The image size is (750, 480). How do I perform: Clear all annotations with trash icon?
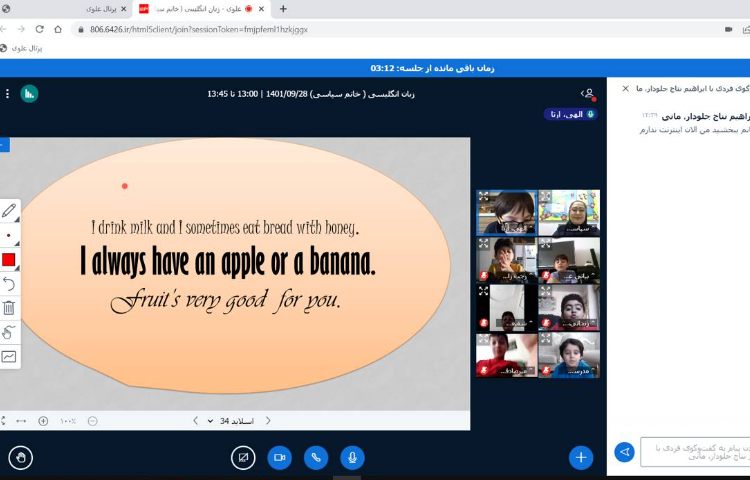click(9, 308)
